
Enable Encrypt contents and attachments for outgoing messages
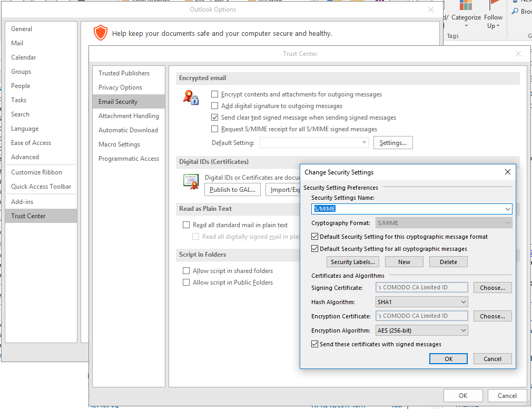tap(214, 94)
